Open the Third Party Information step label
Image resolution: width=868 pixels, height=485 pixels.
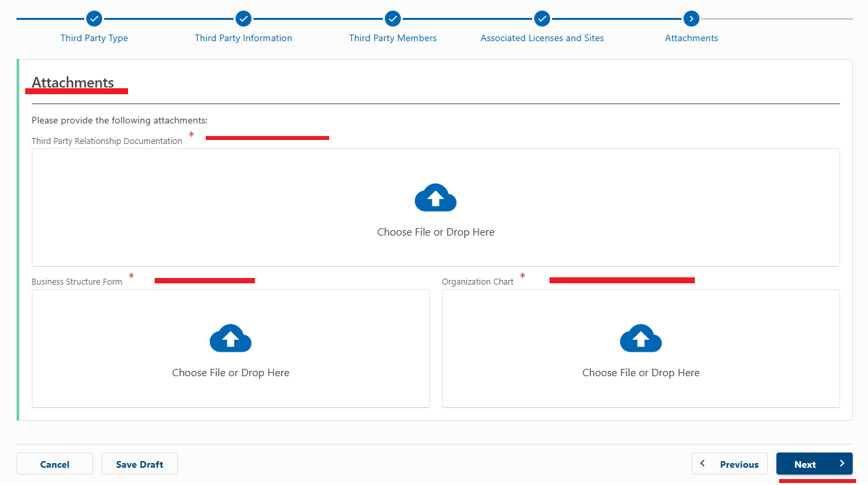pos(244,38)
